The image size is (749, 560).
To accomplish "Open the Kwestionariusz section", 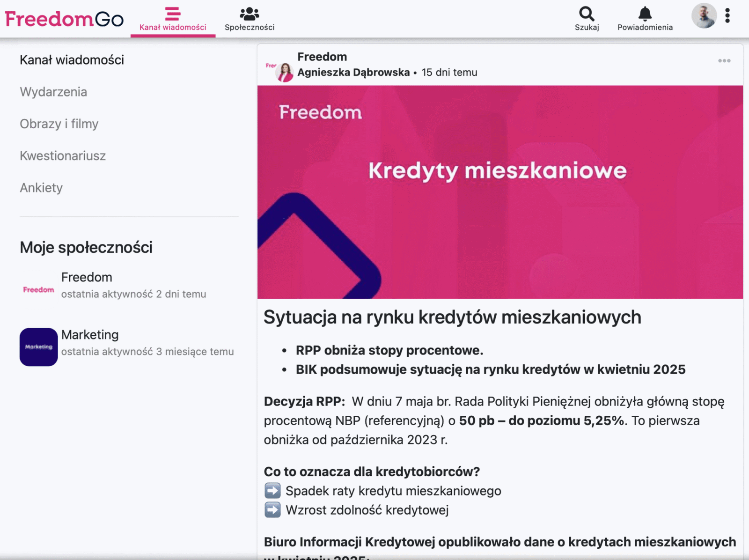I will click(x=63, y=155).
